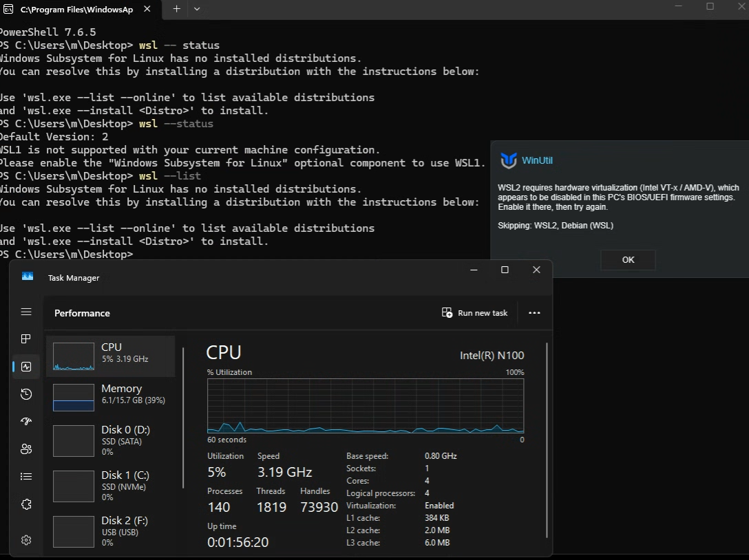Minimize the terminal window
Screen dimensions: 749x560
pos(679,6)
